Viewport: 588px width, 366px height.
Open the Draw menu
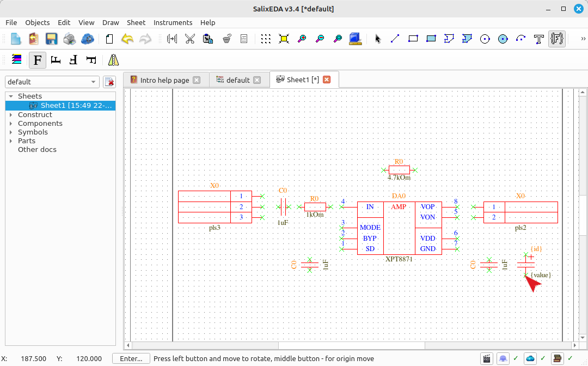[111, 22]
